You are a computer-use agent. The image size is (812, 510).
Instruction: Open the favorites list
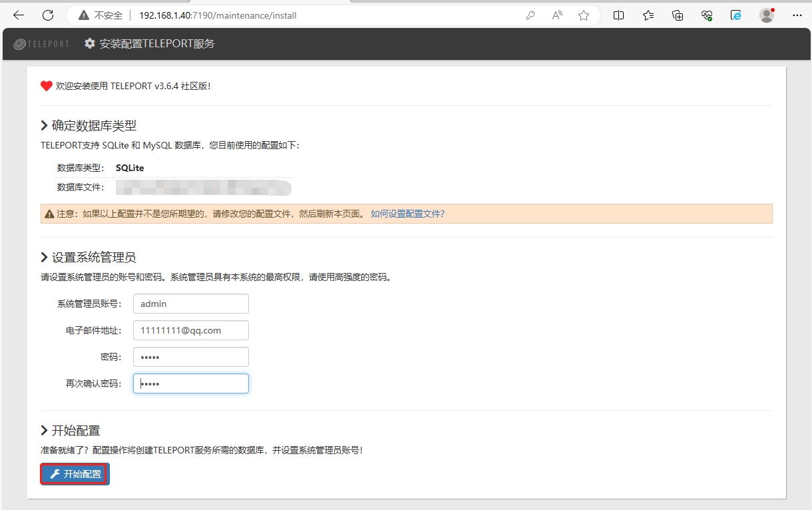pyautogui.click(x=648, y=15)
